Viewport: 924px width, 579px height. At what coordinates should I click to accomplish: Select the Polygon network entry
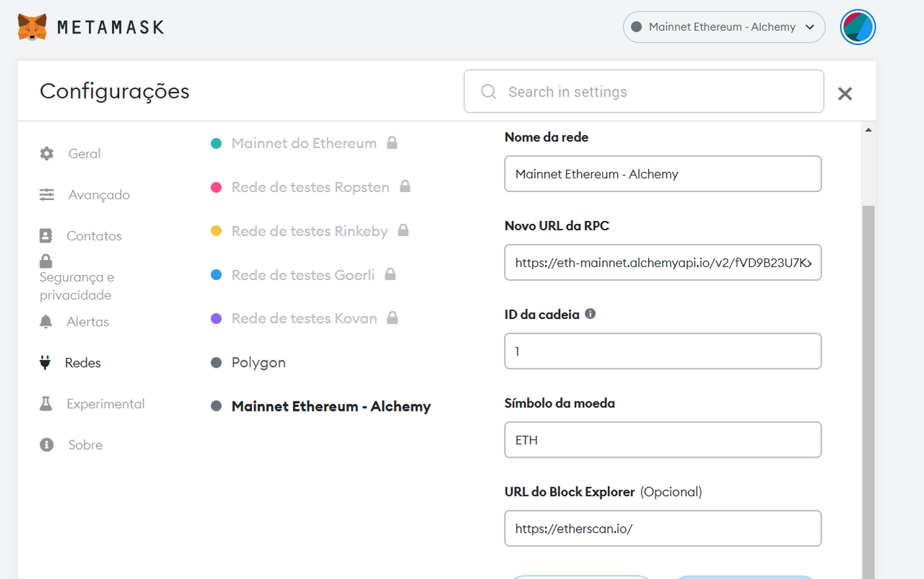(x=257, y=362)
